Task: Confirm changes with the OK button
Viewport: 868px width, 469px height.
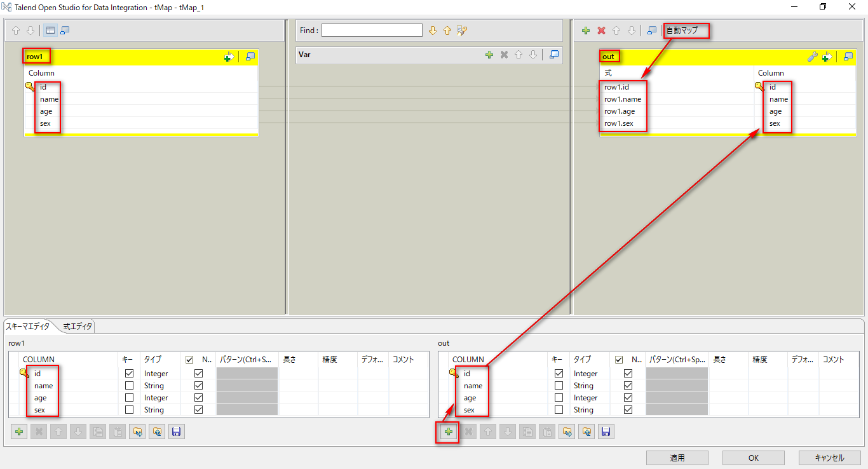Action: [753, 458]
